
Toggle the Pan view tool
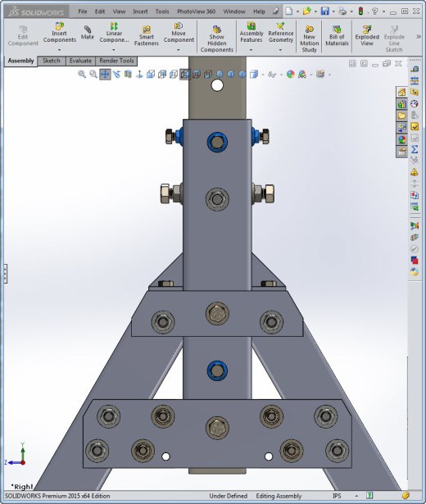click(105, 75)
